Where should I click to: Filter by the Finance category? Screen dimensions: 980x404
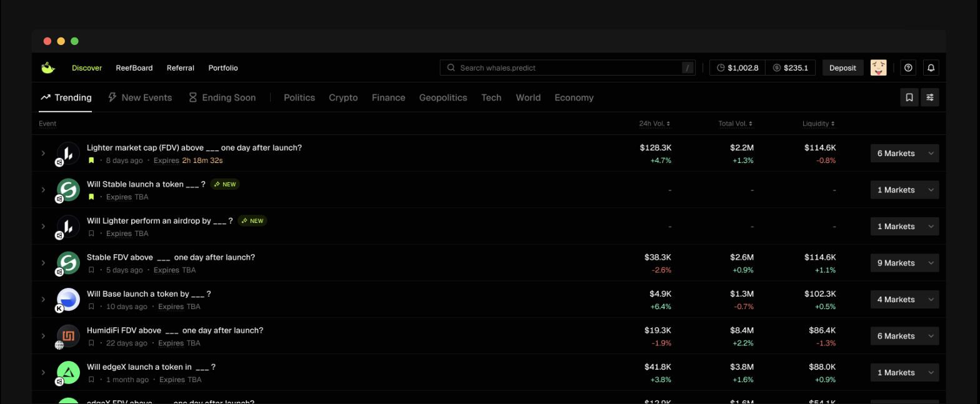click(x=389, y=97)
